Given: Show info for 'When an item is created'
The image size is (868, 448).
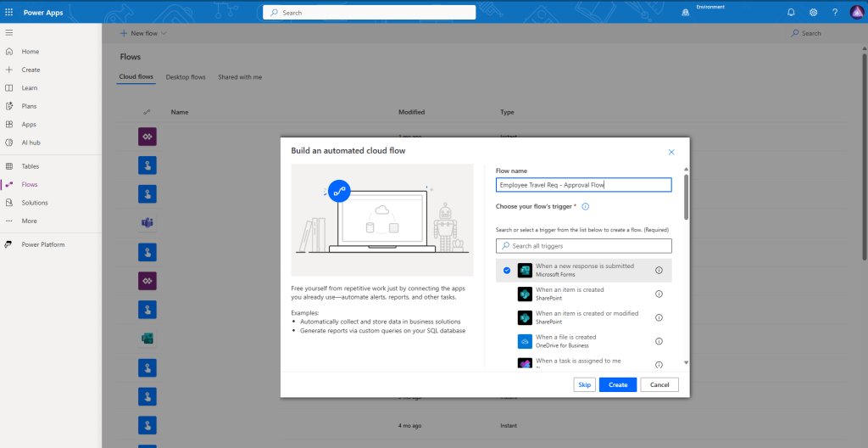Looking at the screenshot, I should point(659,294).
